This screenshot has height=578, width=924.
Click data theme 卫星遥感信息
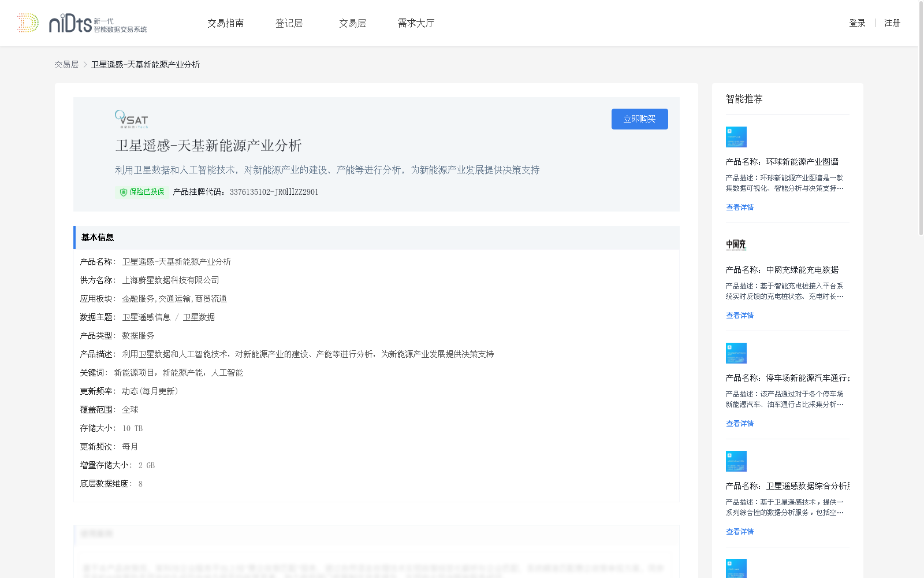(146, 317)
